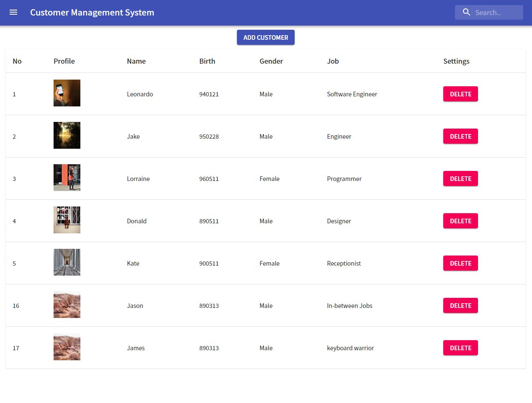Click row number 16
532x403 pixels.
pyautogui.click(x=16, y=306)
